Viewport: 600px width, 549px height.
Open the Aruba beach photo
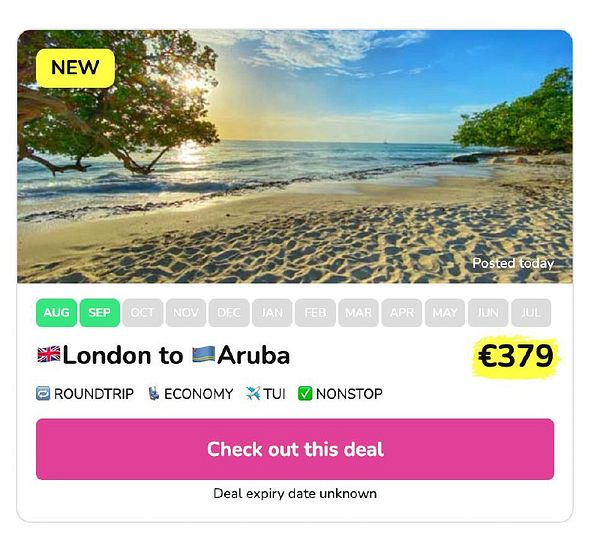[295, 156]
